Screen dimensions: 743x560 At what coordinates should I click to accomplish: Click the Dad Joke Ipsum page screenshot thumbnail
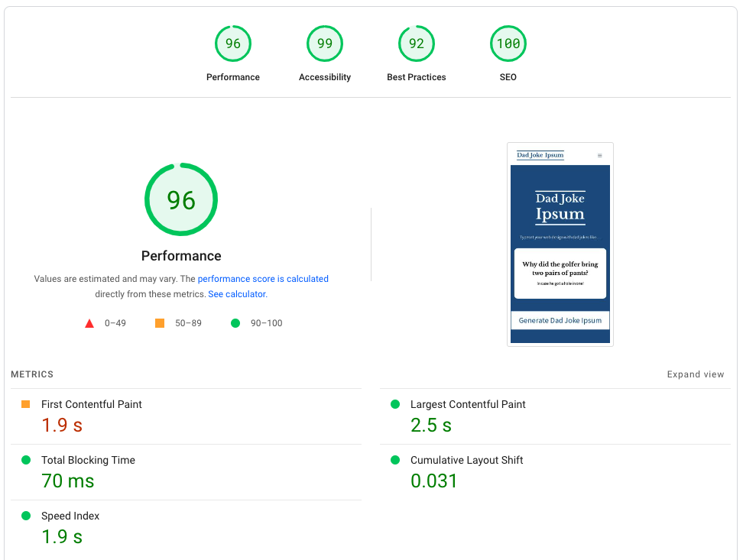560,244
